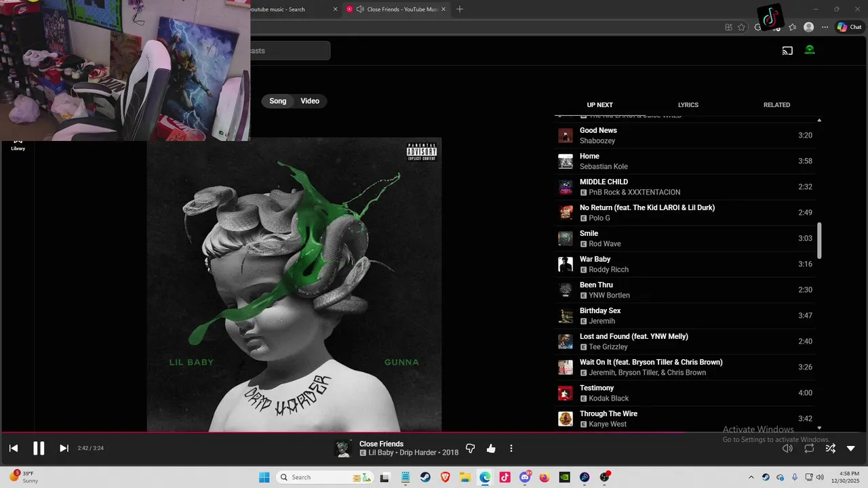This screenshot has height=488, width=868.
Task: Open the RELATED tab
Action: 776,105
